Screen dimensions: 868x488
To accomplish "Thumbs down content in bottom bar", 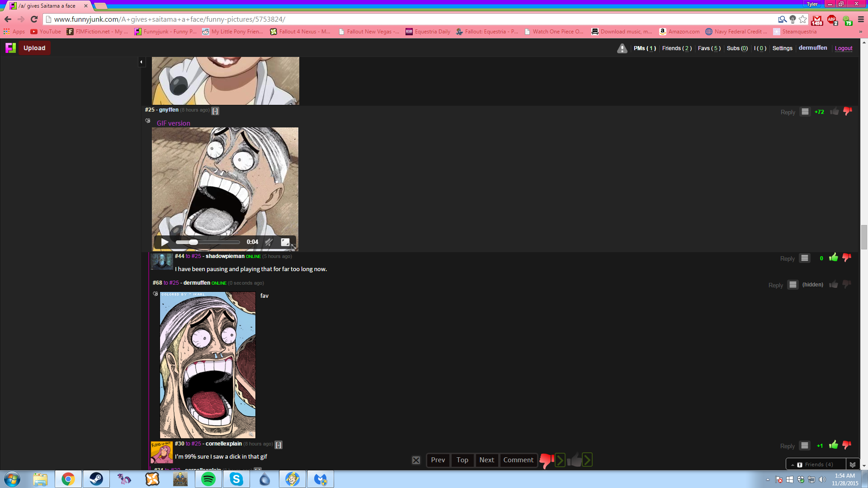I will (546, 460).
